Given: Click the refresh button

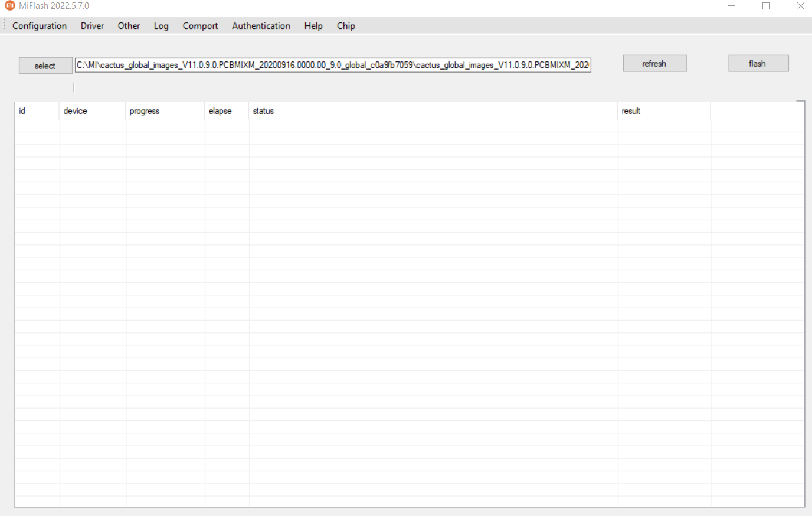Looking at the screenshot, I should point(654,63).
